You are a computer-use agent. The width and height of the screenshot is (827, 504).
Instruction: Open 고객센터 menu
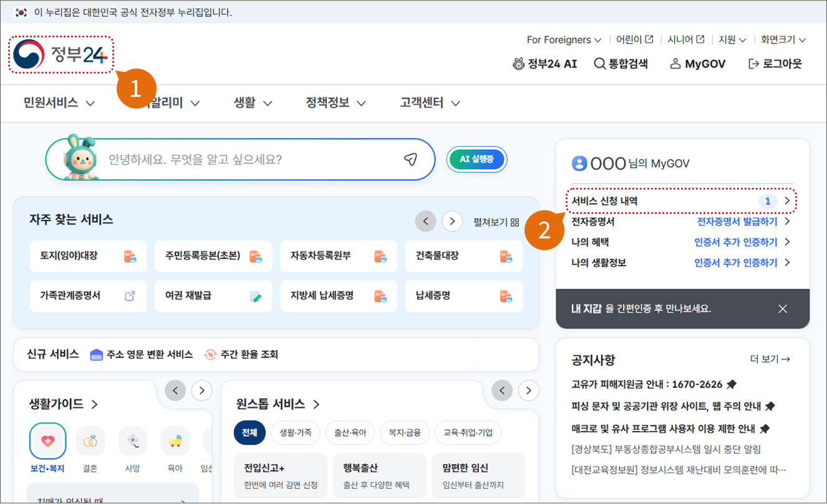[430, 103]
